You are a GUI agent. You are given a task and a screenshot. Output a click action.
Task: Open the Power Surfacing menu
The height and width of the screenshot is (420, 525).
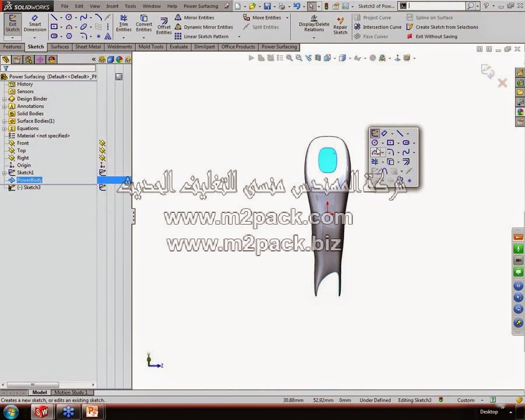pyautogui.click(x=201, y=6)
